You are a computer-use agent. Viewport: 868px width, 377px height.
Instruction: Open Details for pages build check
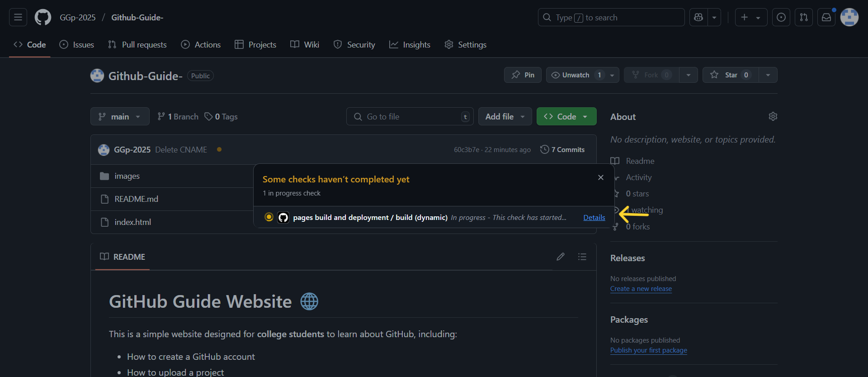pos(594,217)
